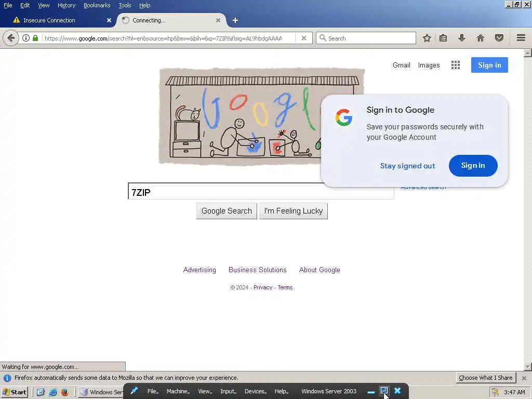The height and width of the screenshot is (399, 532).
Task: Click Choose What I Share button
Action: [486, 378]
